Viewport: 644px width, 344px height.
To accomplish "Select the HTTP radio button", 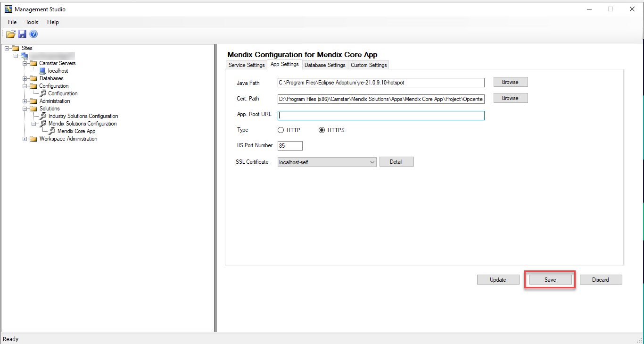I will pyautogui.click(x=281, y=130).
